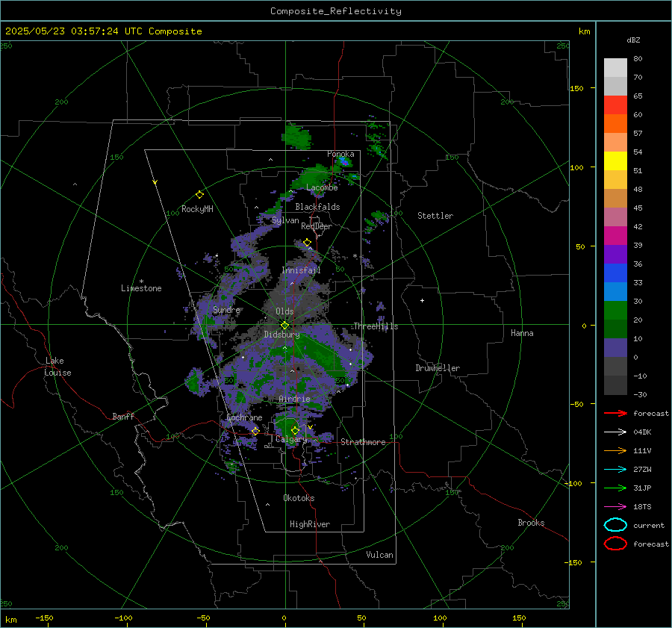
Task: Click the 'Stettler' city label
Action: (435, 216)
